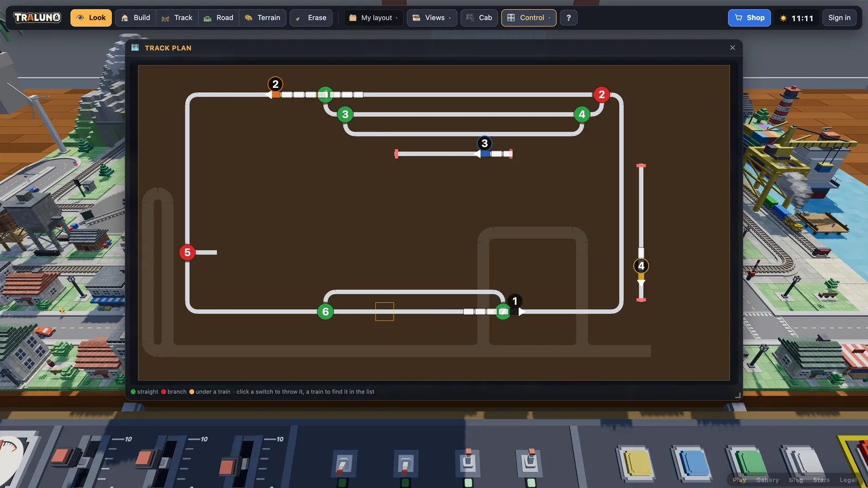Image resolution: width=868 pixels, height=488 pixels.
Task: Open the Play footer link
Action: (739, 480)
